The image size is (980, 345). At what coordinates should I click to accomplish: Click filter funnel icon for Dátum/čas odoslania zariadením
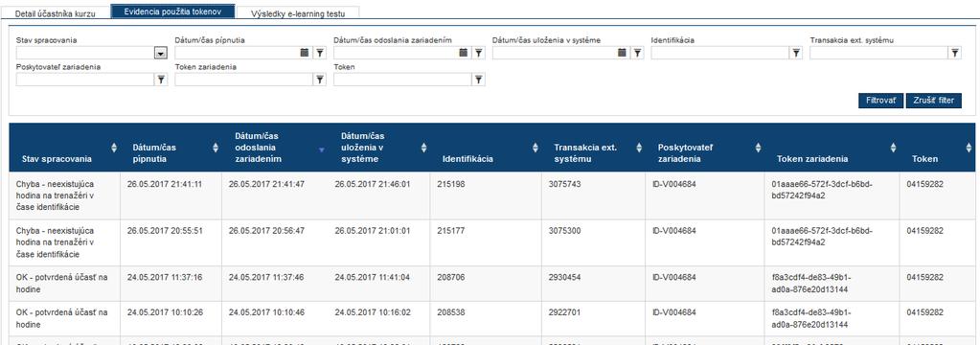478,53
